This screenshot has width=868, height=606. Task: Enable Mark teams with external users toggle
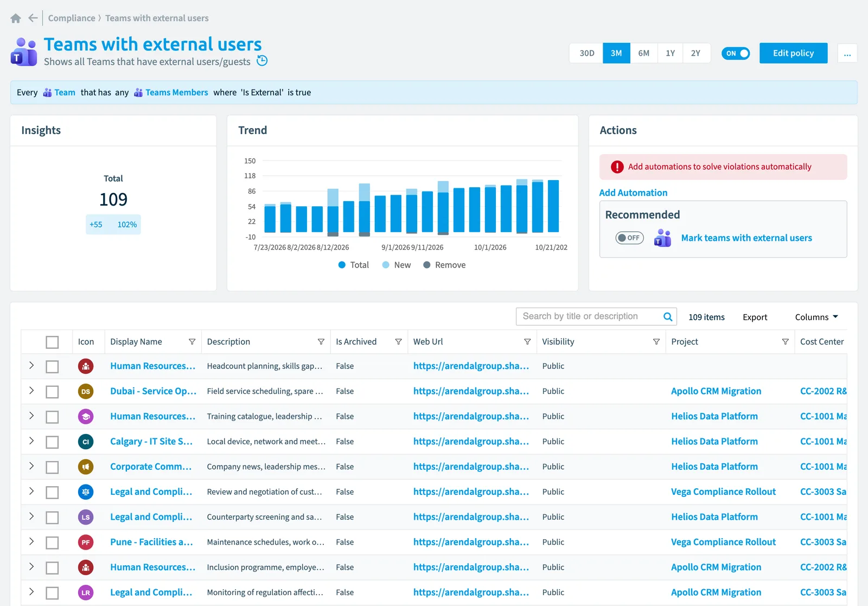click(629, 238)
